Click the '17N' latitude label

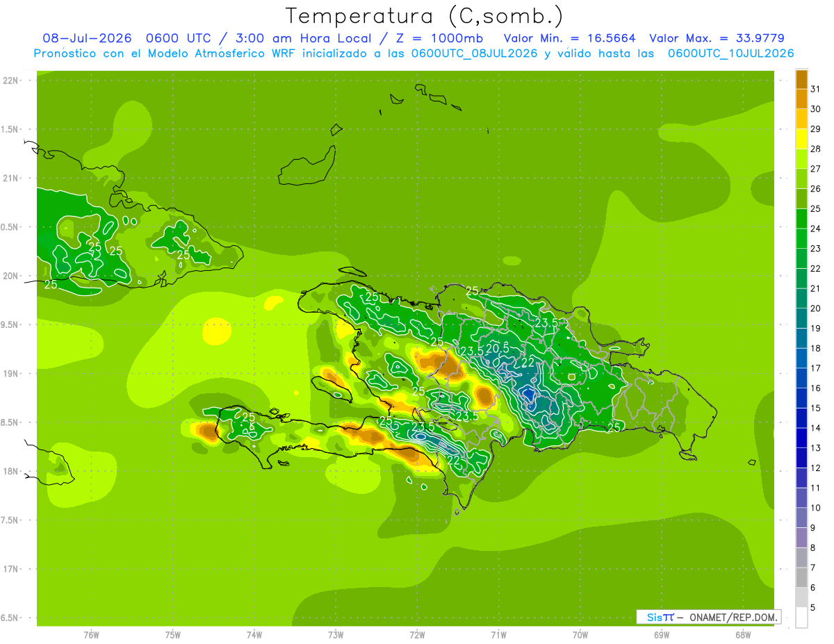click(10, 570)
